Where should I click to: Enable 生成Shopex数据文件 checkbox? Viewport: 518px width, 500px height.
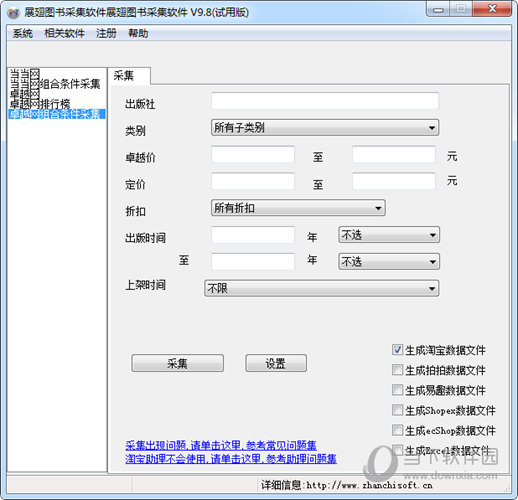pyautogui.click(x=397, y=410)
